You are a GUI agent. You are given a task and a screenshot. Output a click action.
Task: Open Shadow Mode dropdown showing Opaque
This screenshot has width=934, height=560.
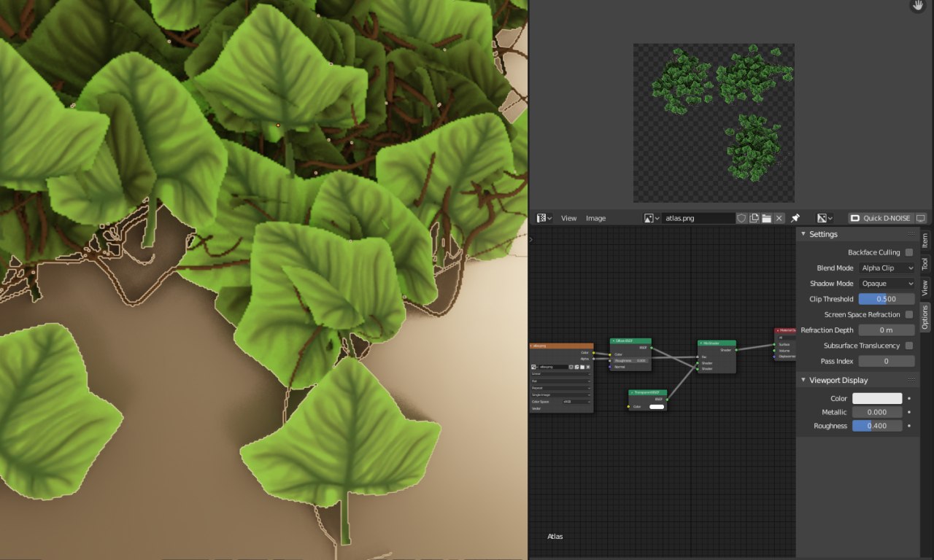tap(886, 284)
